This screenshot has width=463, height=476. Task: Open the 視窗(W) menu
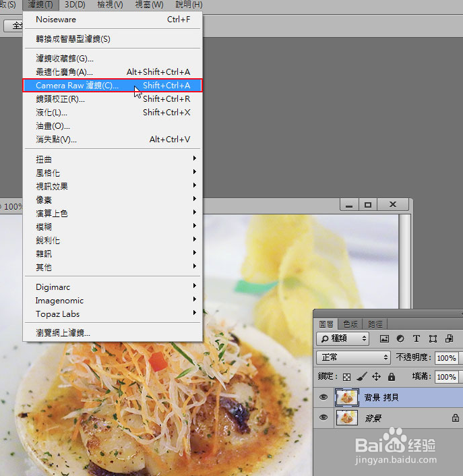[x=149, y=5]
